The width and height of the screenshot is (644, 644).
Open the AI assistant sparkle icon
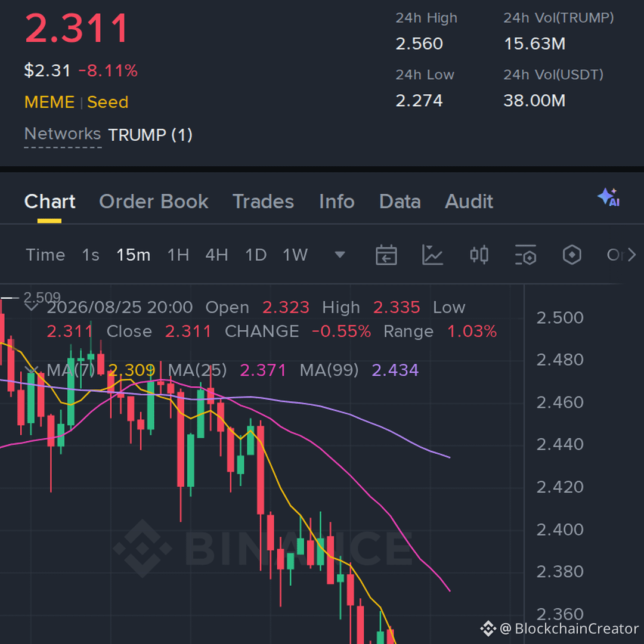[609, 197]
